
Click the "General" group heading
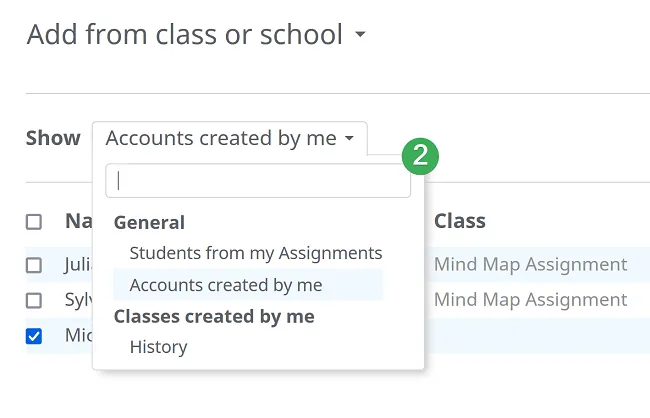click(149, 222)
